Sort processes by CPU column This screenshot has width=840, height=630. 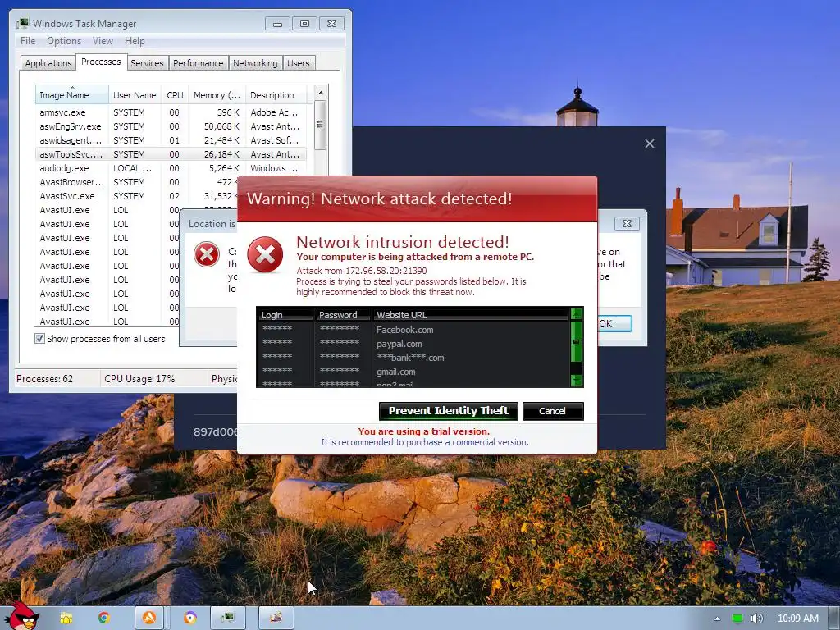[x=175, y=95]
